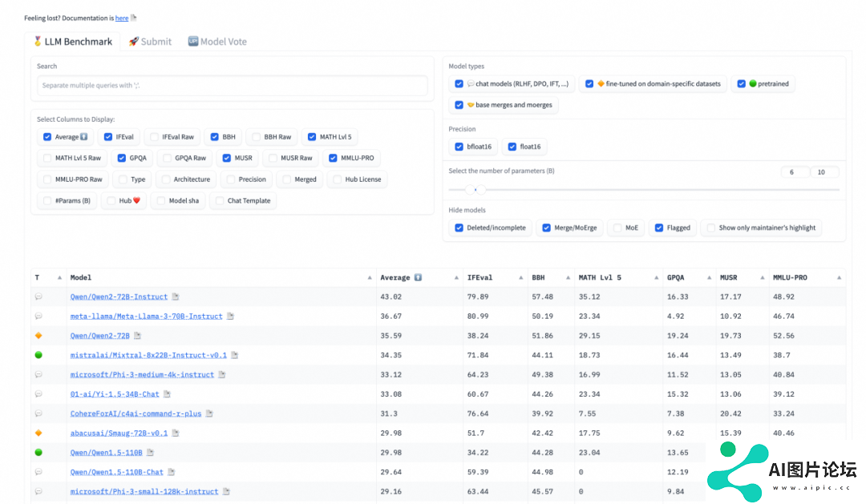Sort by IFEval column sort arrow
The height and width of the screenshot is (504, 866).
click(x=521, y=278)
